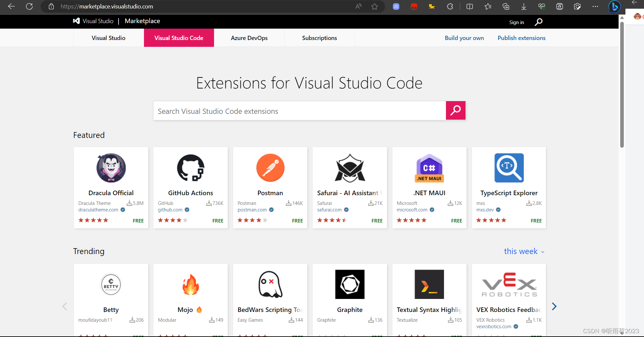Screen dimensions: 644x337
Task: Open the Graphite black logo
Action: [x=350, y=284]
